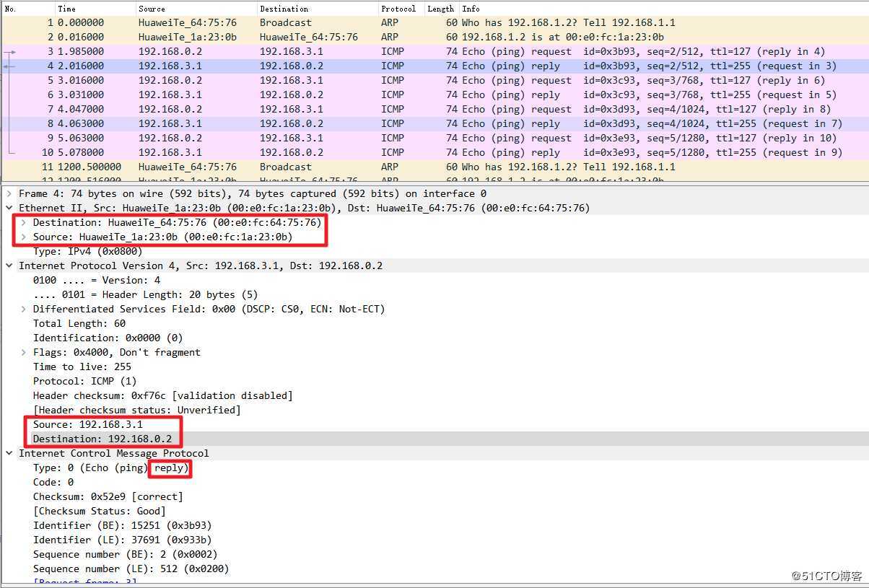Viewport: 869px width, 588px height.
Task: Sort by the Source column header
Action: [x=196, y=9]
